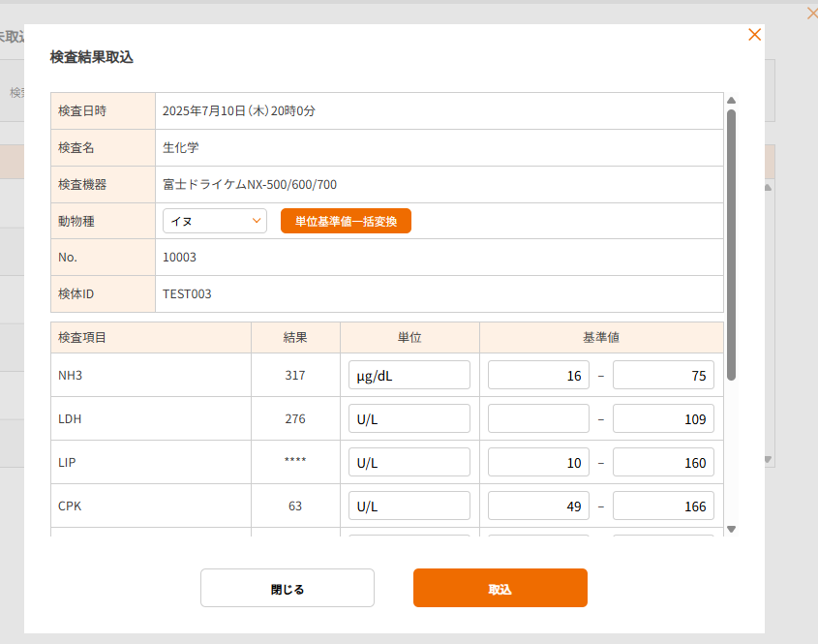The image size is (818, 644).
Task: Edit the LDH unit field
Action: 409,418
